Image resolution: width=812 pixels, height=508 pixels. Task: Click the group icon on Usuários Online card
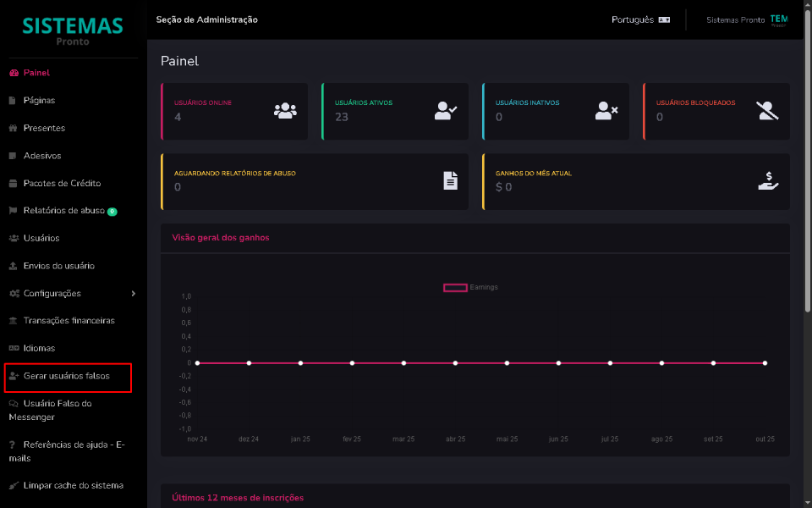[284, 110]
